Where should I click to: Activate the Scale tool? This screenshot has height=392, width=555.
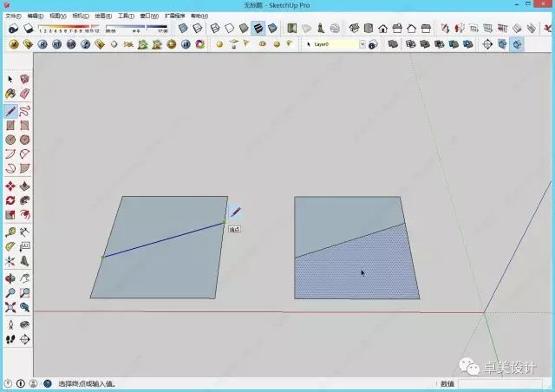[x=10, y=214]
